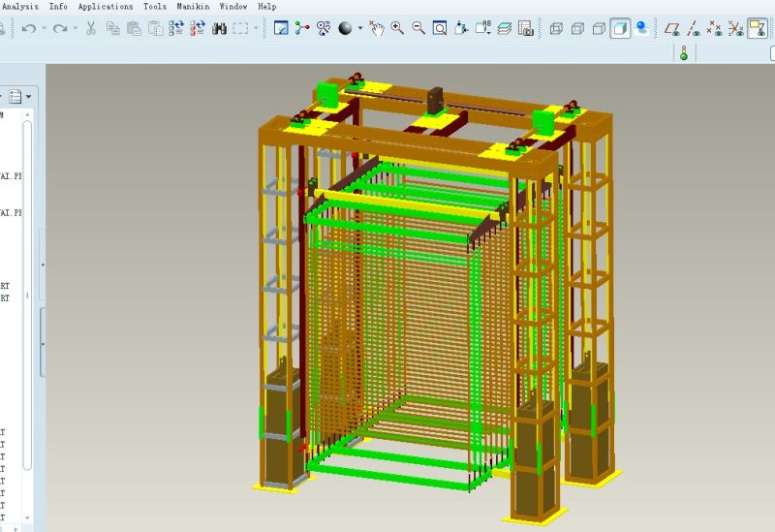Click the Zoom Out magnifier icon
775x532 pixels.
point(418,28)
